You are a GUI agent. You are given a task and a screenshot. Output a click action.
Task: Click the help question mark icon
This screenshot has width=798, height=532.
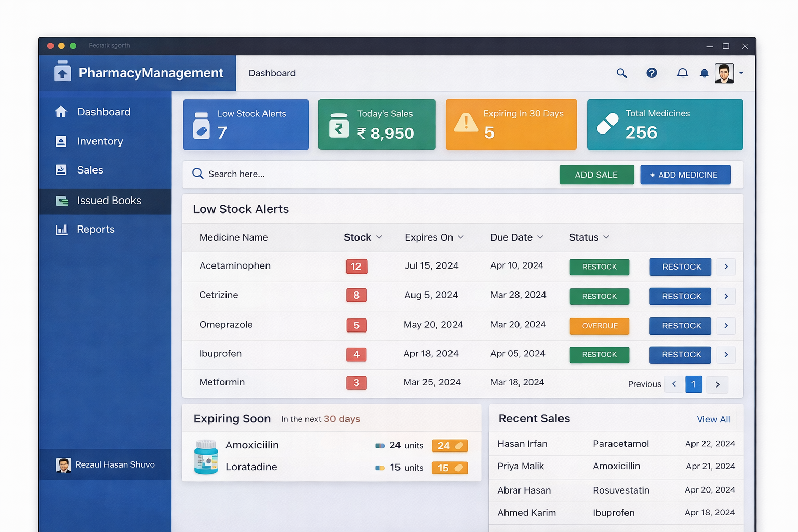pyautogui.click(x=652, y=73)
